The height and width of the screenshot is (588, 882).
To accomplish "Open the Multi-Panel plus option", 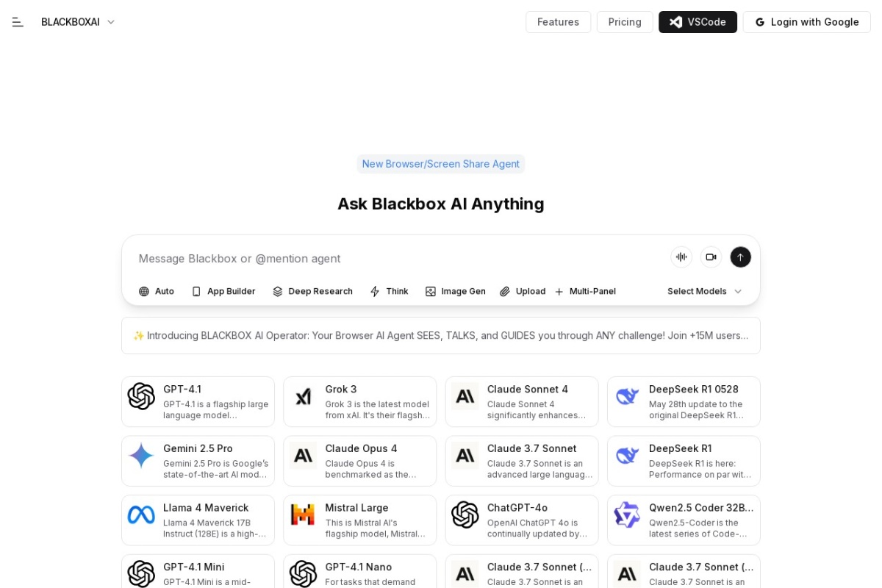I will click(585, 292).
